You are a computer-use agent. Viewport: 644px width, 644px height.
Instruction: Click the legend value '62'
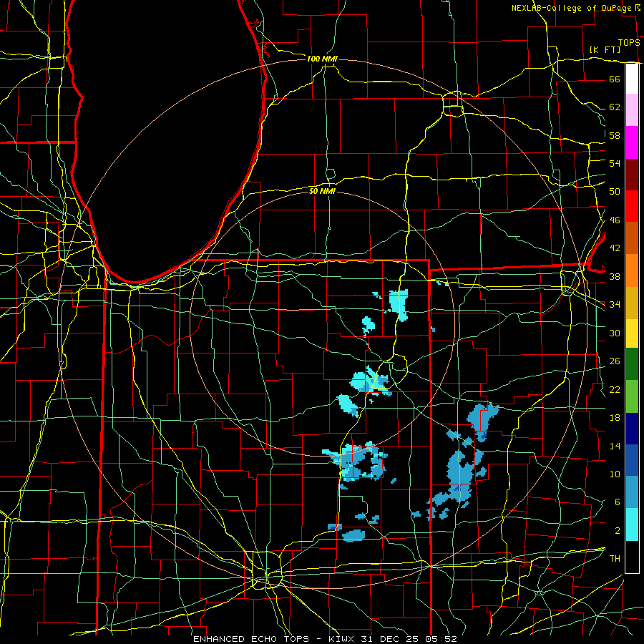pos(615,107)
